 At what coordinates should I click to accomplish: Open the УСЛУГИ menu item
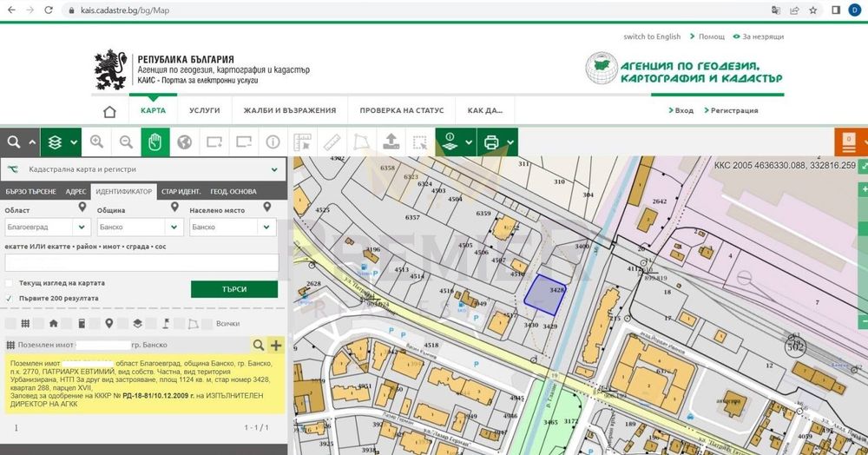205,111
